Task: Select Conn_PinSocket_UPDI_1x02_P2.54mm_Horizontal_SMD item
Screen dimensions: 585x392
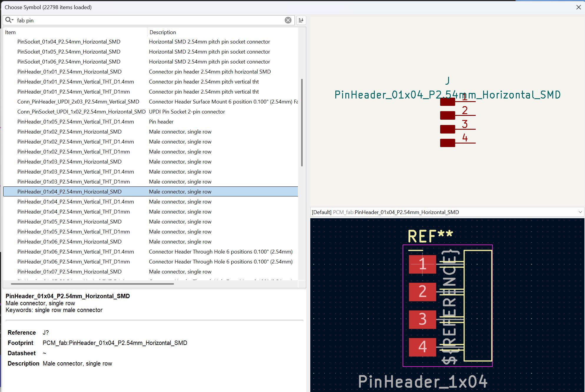Action: click(x=81, y=112)
